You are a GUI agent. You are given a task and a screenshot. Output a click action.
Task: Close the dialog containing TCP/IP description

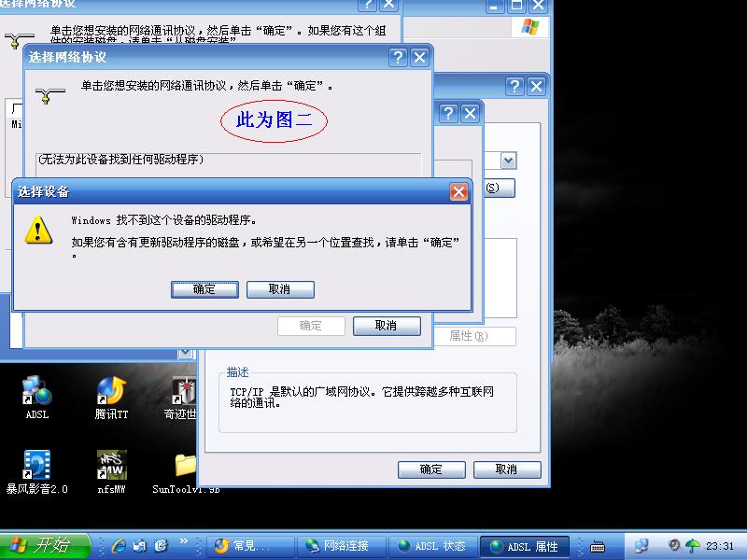pyautogui.click(x=536, y=86)
